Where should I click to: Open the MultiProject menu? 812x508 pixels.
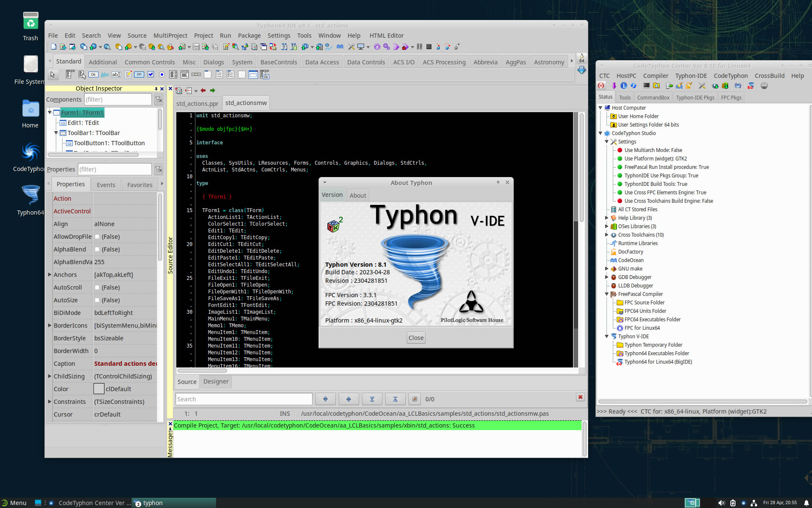[170, 36]
